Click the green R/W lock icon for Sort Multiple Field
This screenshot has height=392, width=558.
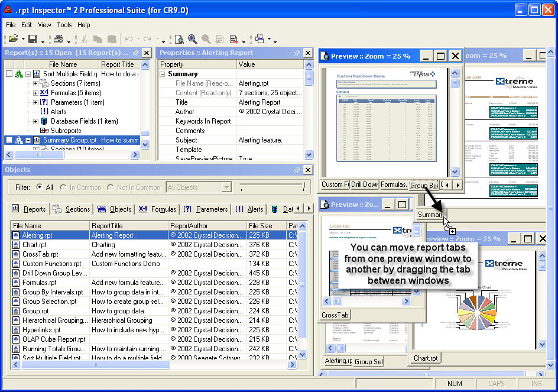19,74
